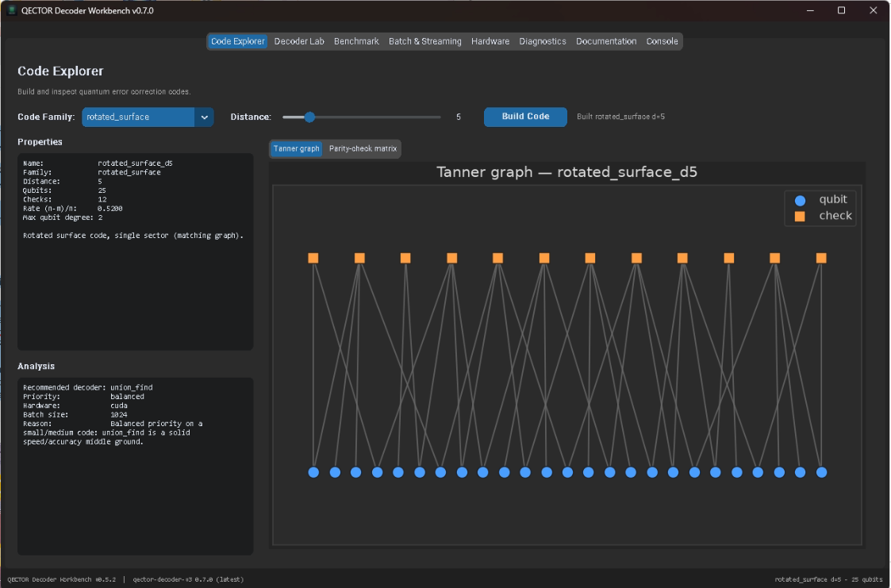Open the Hardware tab
This screenshot has height=588, width=891.
[490, 41]
